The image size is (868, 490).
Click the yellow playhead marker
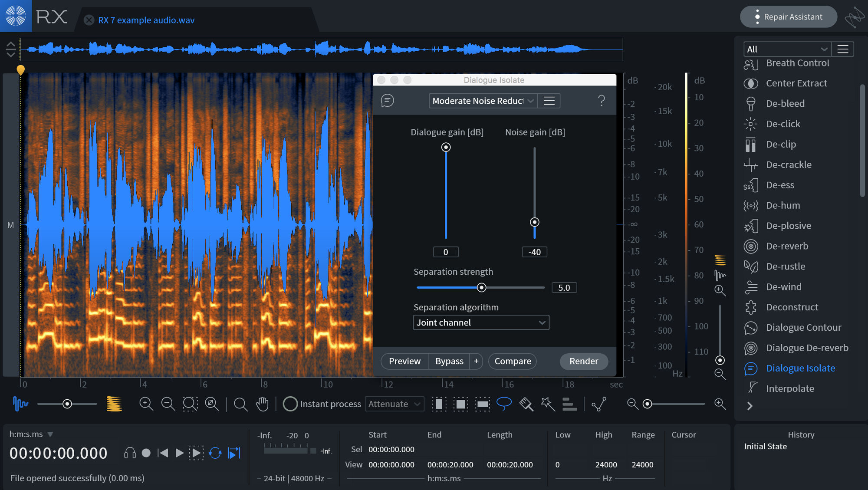pyautogui.click(x=20, y=70)
